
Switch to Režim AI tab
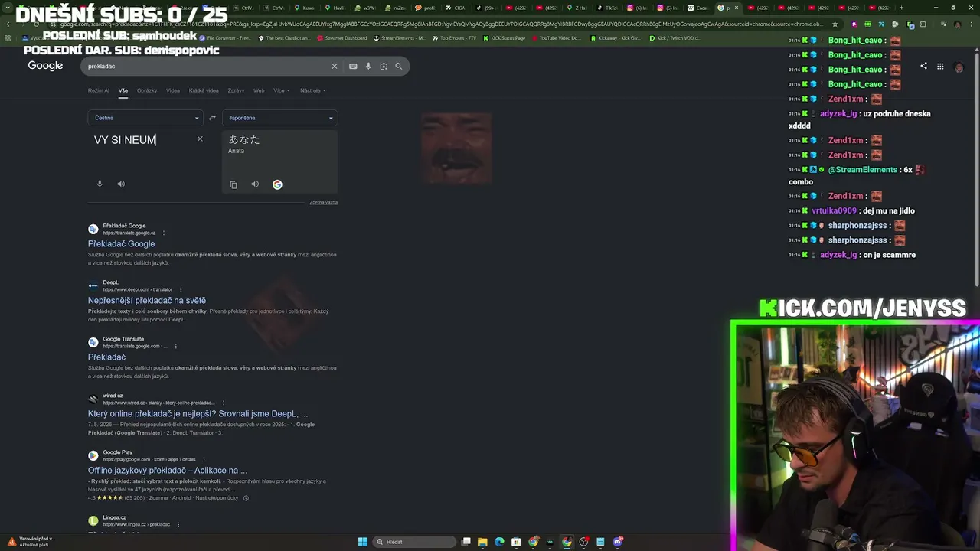click(99, 90)
